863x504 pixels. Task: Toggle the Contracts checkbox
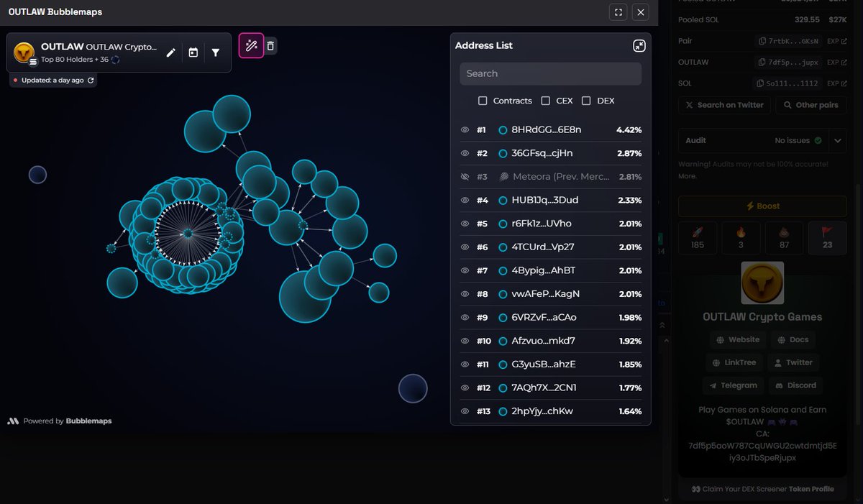click(x=484, y=101)
